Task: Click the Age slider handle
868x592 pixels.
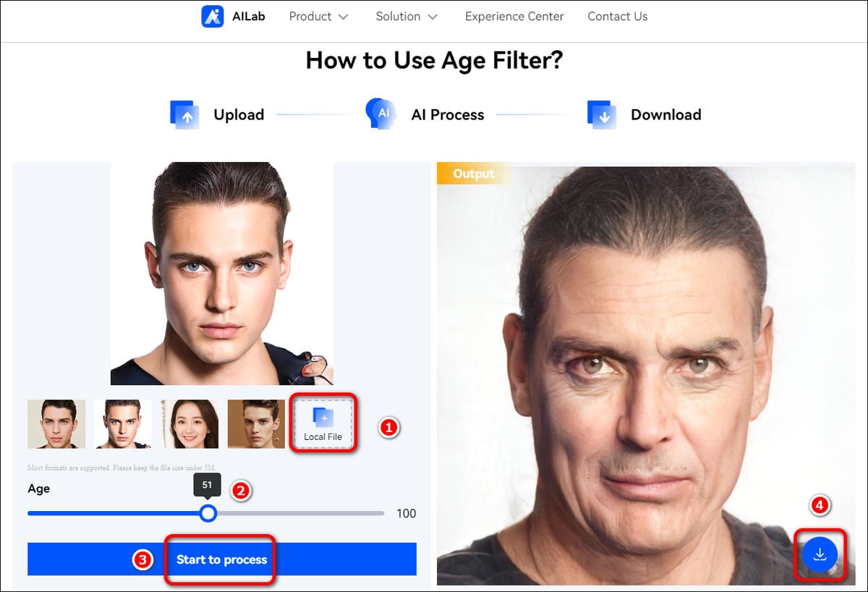Action: (208, 513)
